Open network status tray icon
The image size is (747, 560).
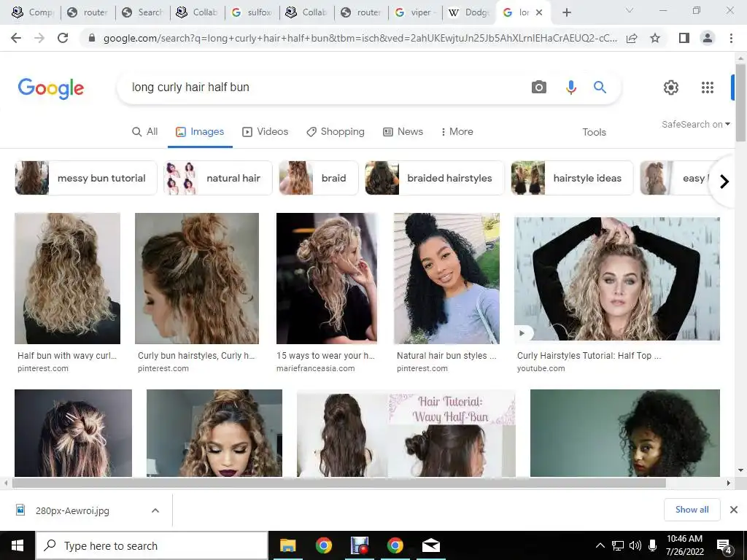(617, 545)
